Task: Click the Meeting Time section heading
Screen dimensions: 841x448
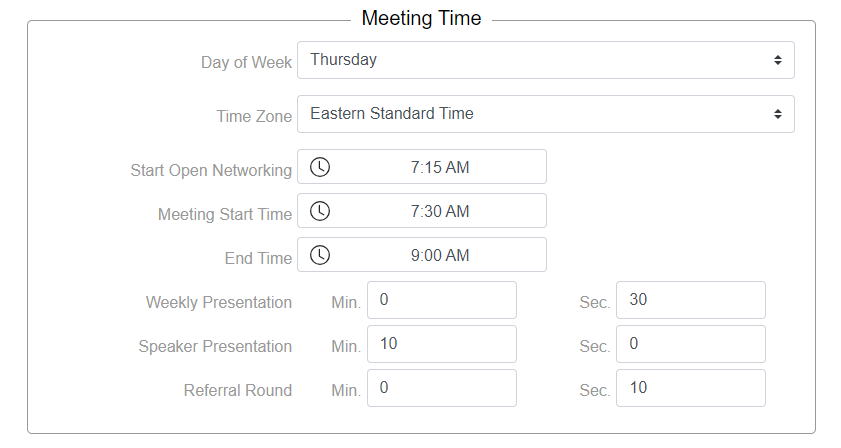Action: (421, 18)
